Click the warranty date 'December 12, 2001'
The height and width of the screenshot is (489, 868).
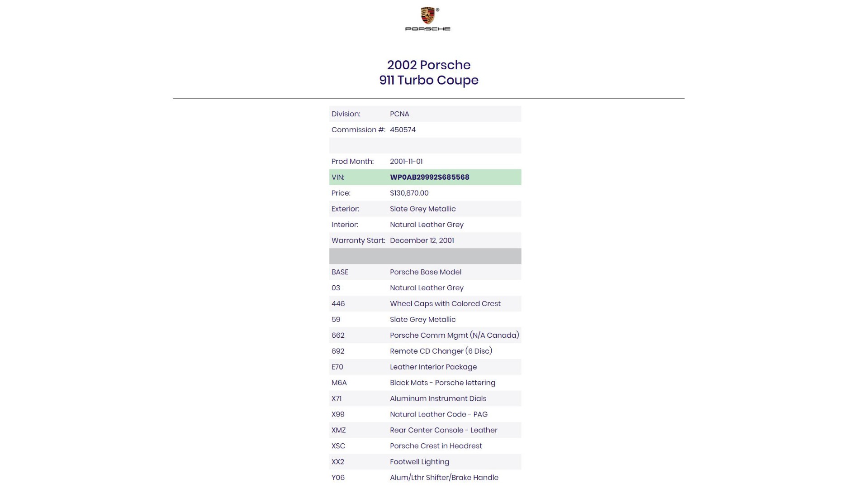point(422,241)
